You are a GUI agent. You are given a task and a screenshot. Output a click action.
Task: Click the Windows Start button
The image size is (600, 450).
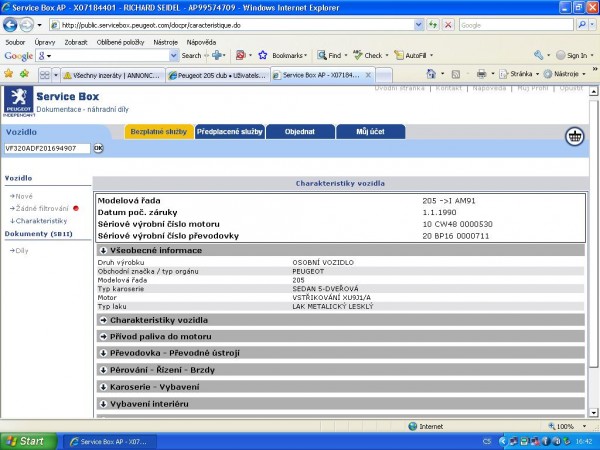[x=25, y=440]
